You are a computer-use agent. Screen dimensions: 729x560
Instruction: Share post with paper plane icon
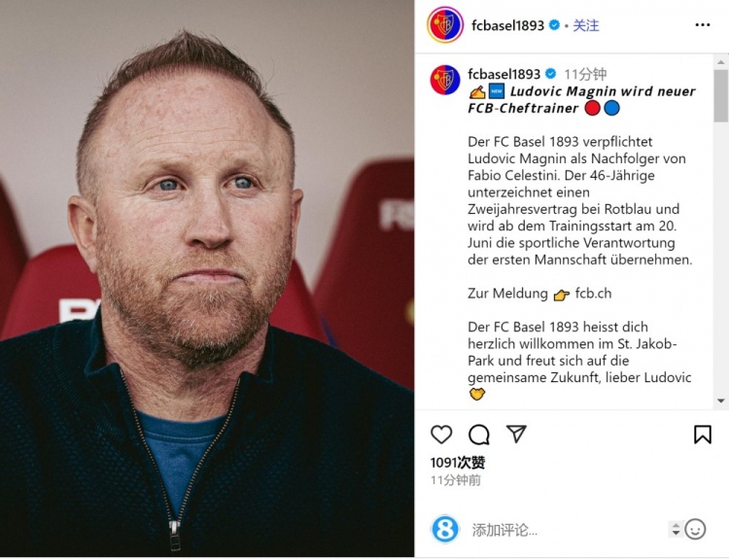pos(516,434)
